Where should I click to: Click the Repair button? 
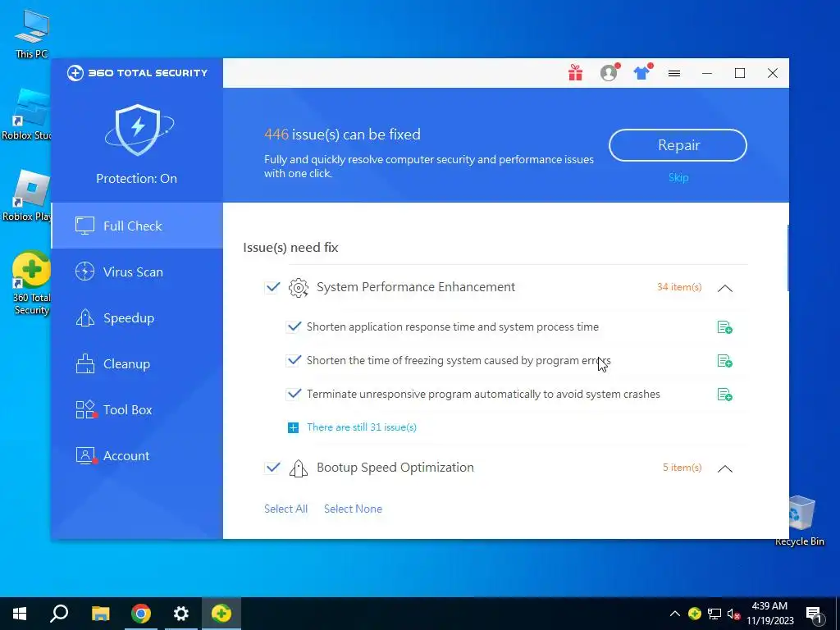click(678, 145)
